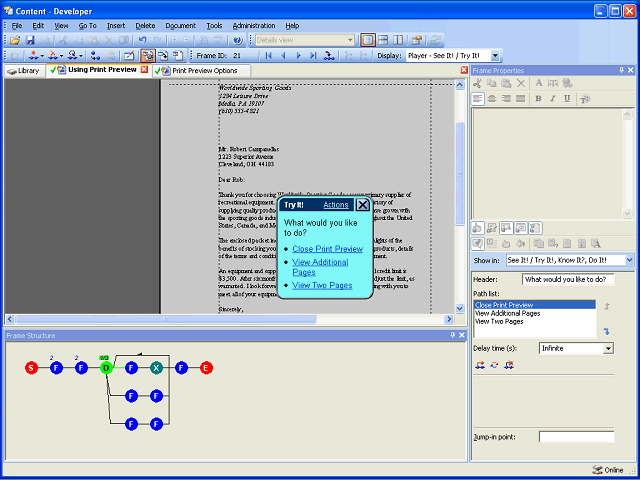The width and height of the screenshot is (640, 480).
Task: Open the 'Show in' mode dropdown
Action: 629,260
